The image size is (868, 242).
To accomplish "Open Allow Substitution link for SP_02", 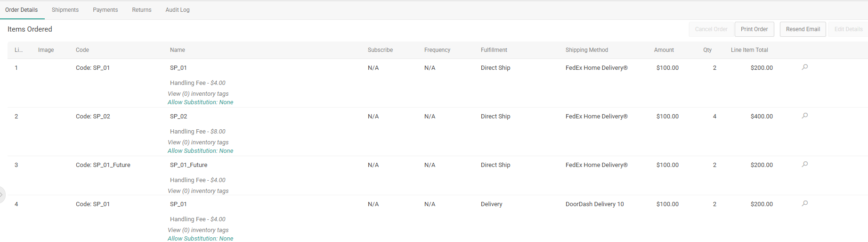I will (x=201, y=151).
